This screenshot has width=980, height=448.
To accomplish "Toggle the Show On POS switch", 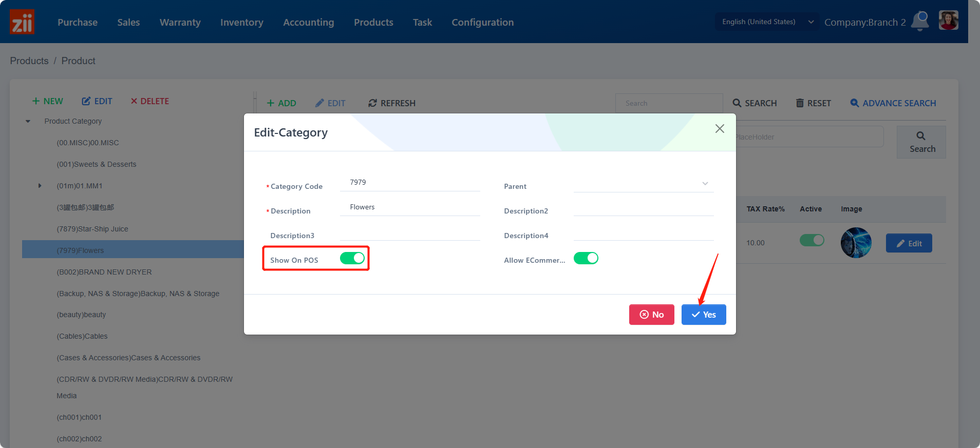I will click(x=352, y=258).
